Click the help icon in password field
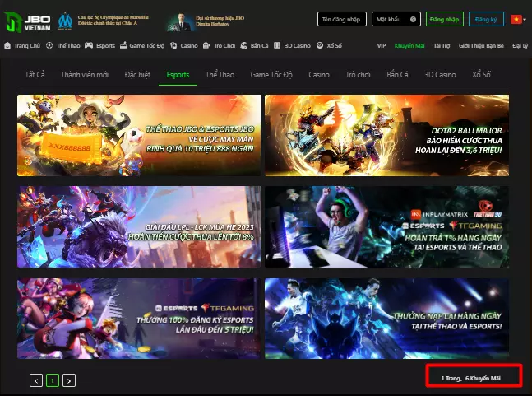This screenshot has width=532, height=396. 413,20
